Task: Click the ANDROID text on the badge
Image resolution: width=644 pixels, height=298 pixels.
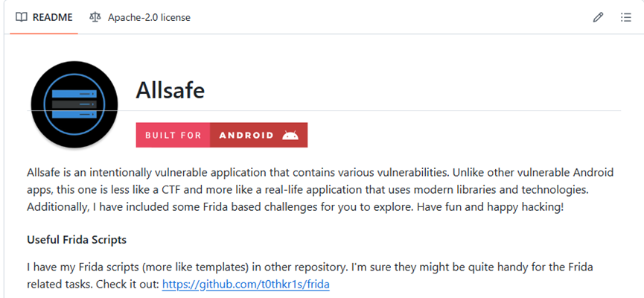Action: pos(246,136)
